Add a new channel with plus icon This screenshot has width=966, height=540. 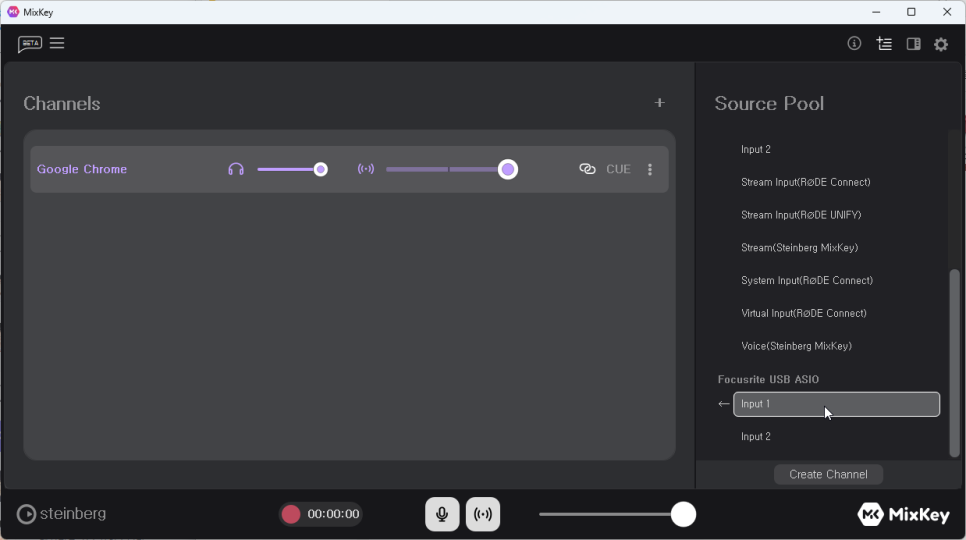[x=660, y=103]
